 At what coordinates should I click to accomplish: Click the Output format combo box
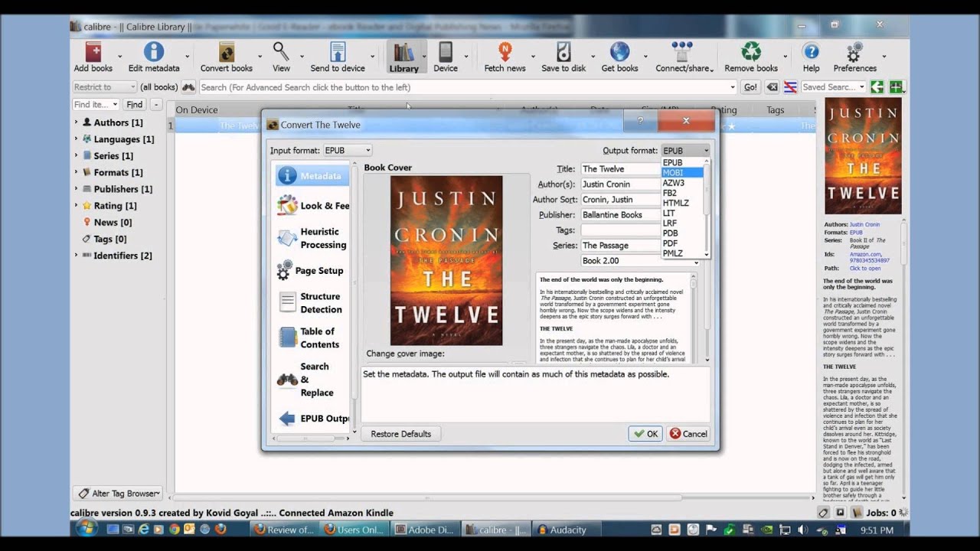point(686,151)
